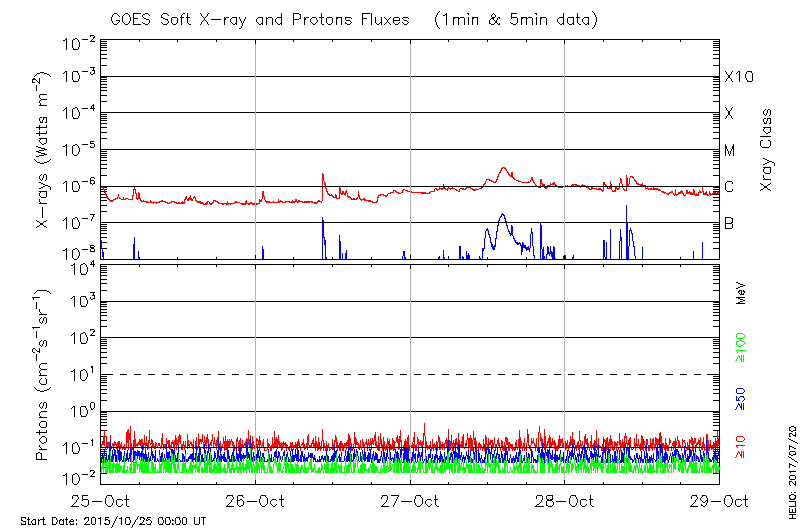Click the 29-Oct date axis label

(719, 501)
